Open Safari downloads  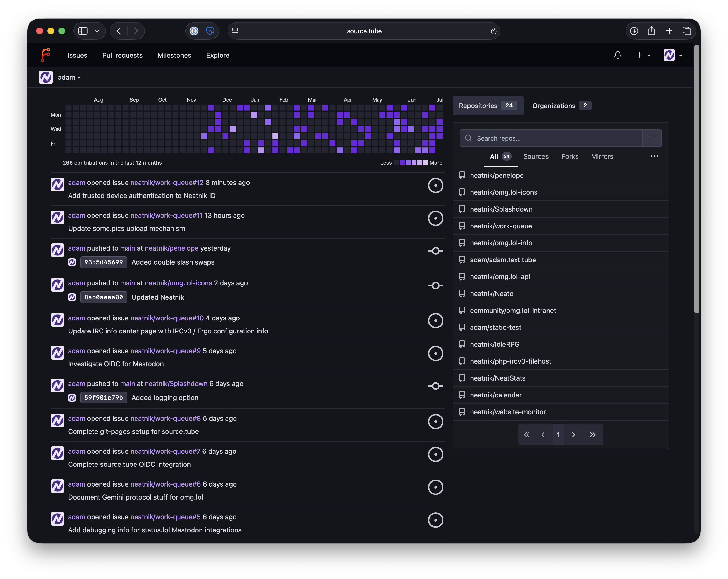(x=634, y=31)
